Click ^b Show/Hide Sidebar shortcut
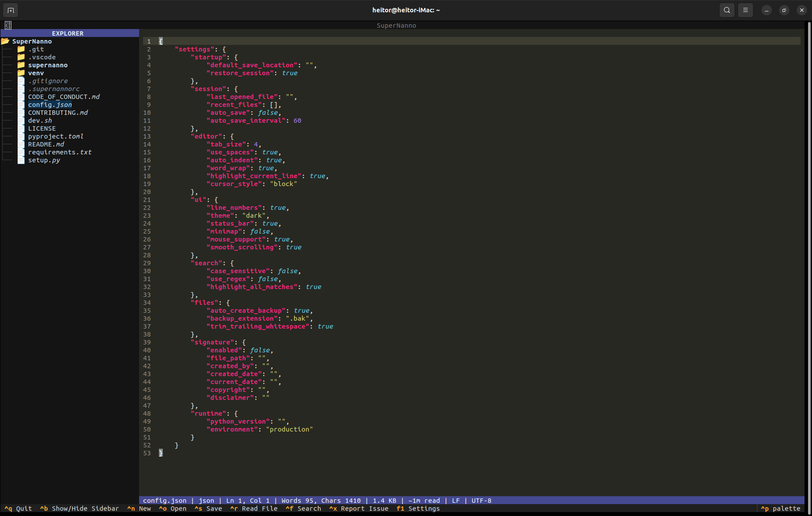The image size is (812, 516). pos(79,509)
